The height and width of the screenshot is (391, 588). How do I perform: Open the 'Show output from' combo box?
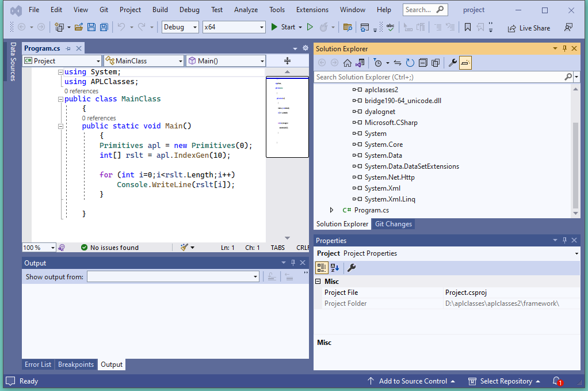[x=173, y=277]
